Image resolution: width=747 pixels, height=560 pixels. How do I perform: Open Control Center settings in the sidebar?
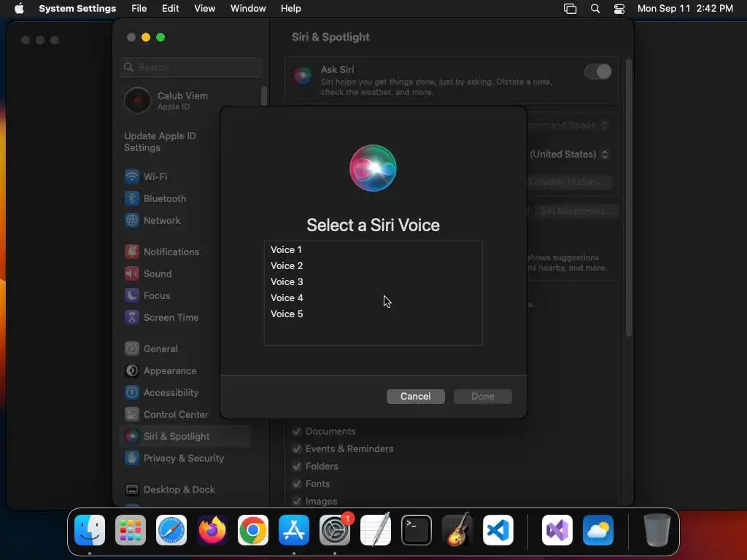[x=166, y=415]
